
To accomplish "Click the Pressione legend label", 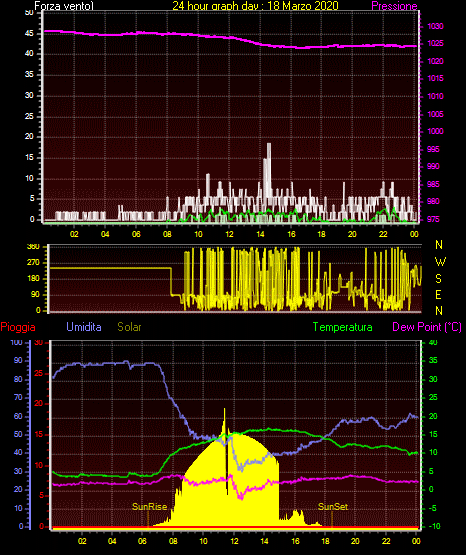I will [x=394, y=6].
